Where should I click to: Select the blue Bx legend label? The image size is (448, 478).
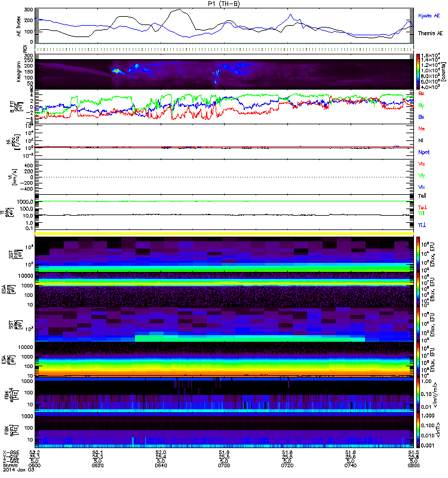coord(421,117)
